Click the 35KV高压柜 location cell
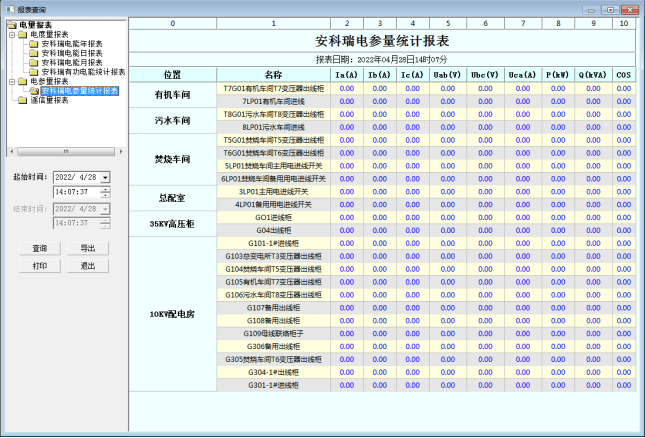Viewport: 645px width, 438px height. tap(173, 224)
